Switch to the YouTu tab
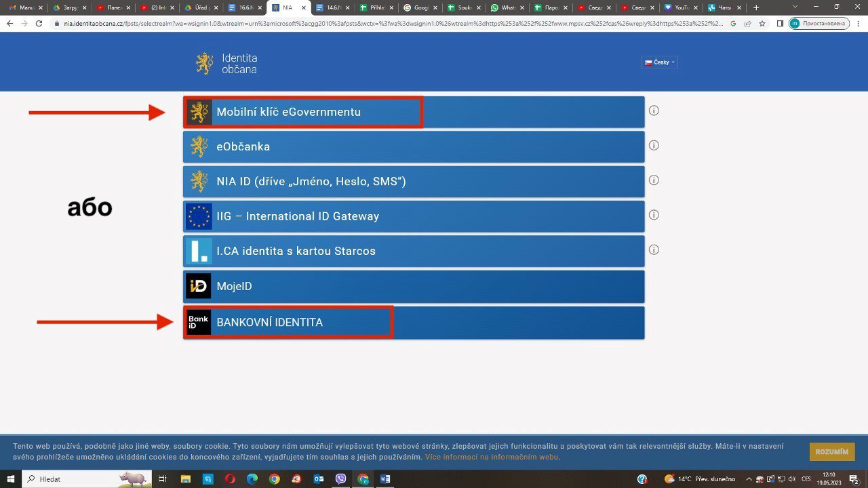The width and height of the screenshot is (868, 488). [682, 7]
